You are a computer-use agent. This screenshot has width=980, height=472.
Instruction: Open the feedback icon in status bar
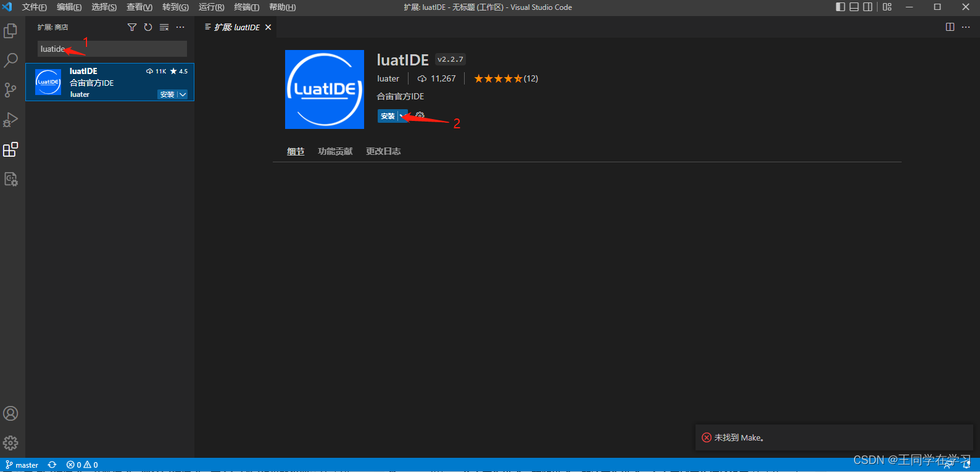coord(949,465)
